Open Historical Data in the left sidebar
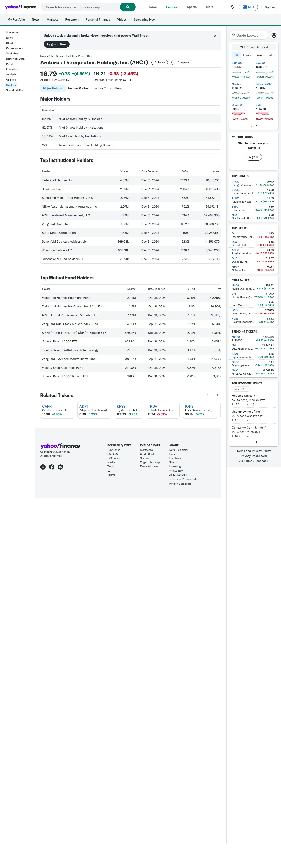 15,59
